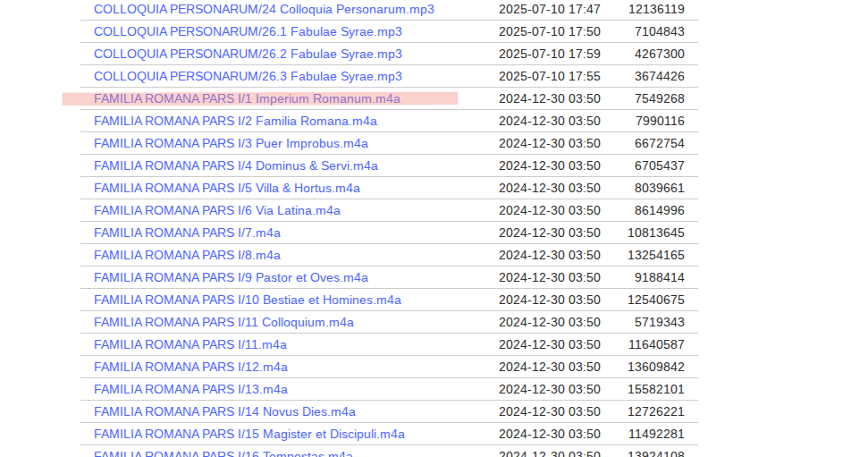The width and height of the screenshot is (868, 457).
Task: Select date 2025-07-10 17:47 cell
Action: click(x=550, y=10)
